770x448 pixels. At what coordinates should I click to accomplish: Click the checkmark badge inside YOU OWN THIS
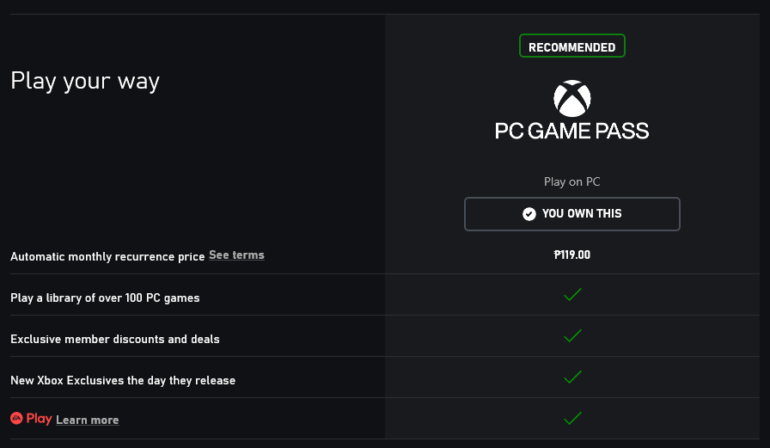529,214
